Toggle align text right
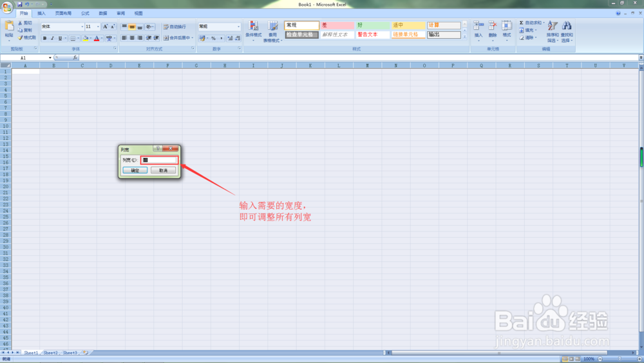The height and width of the screenshot is (363, 644). (140, 38)
